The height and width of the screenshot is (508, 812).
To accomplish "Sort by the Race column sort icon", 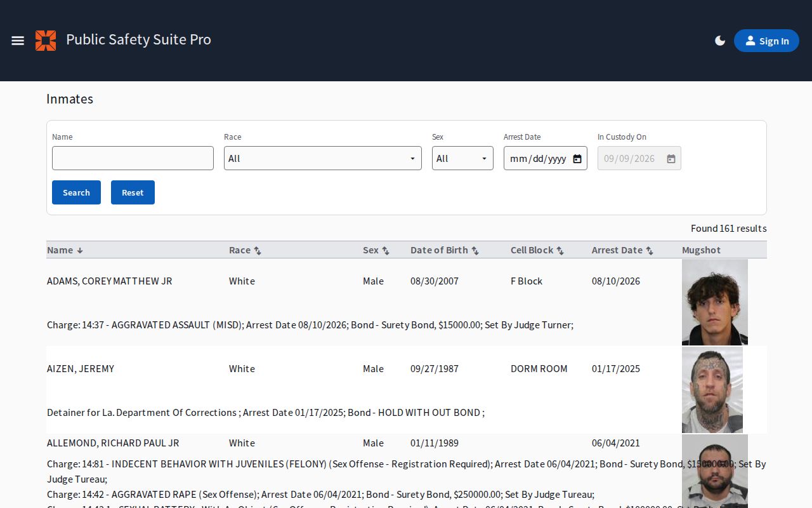I will tap(258, 251).
